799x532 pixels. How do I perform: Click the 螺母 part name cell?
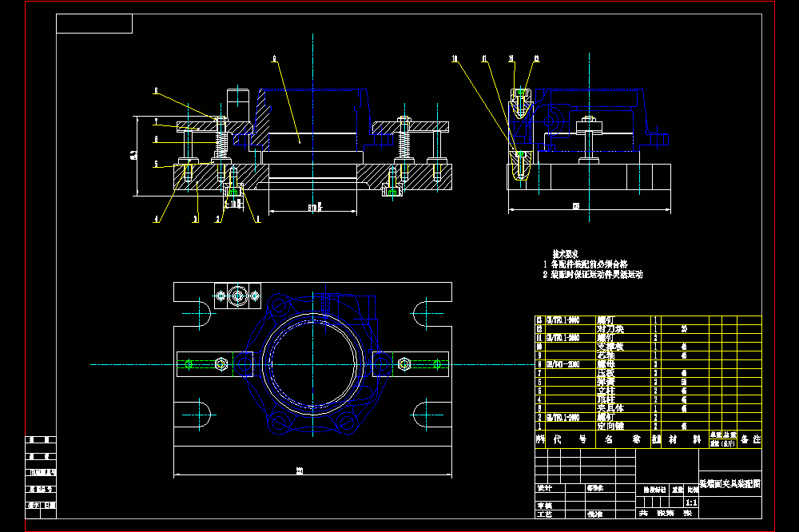click(606, 364)
